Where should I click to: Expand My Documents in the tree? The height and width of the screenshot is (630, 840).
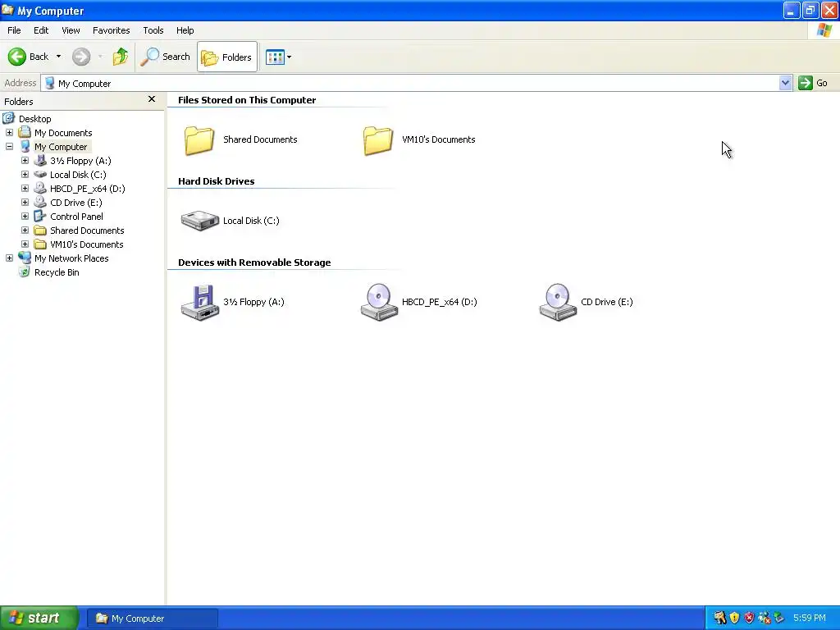tap(9, 132)
